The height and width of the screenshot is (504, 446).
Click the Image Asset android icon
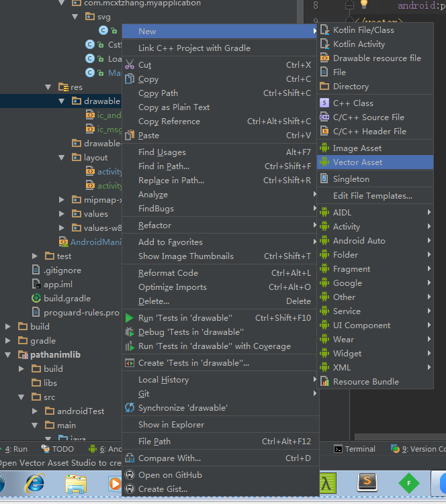pyautogui.click(x=324, y=148)
